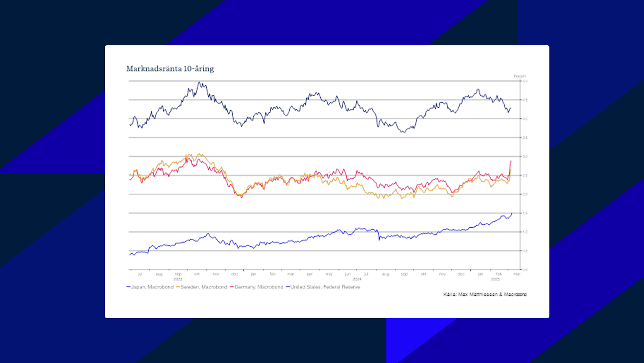
Task: Click the orange Sweden legend color marker
Action: tap(178, 287)
